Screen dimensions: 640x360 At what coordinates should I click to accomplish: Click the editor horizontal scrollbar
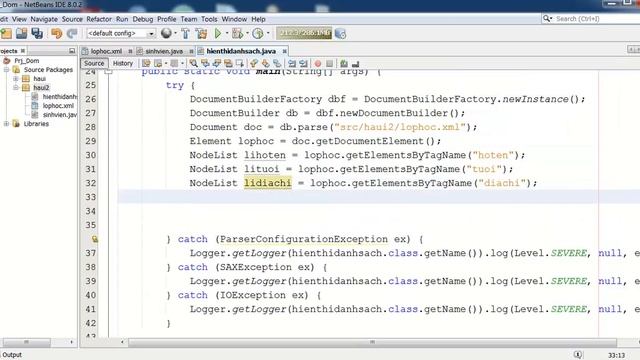(x=372, y=342)
